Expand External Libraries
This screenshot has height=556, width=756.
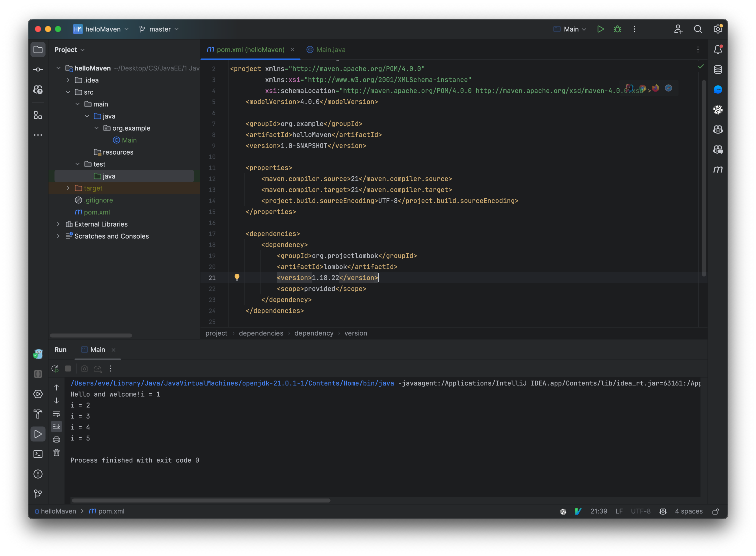click(58, 224)
